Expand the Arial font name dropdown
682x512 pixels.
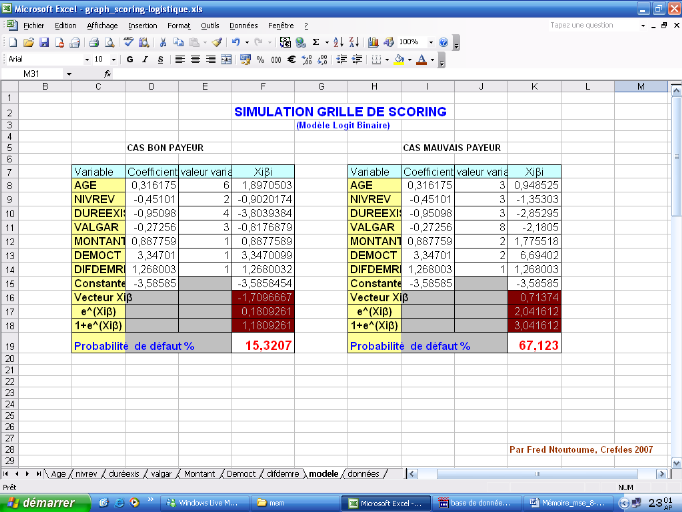85,60
